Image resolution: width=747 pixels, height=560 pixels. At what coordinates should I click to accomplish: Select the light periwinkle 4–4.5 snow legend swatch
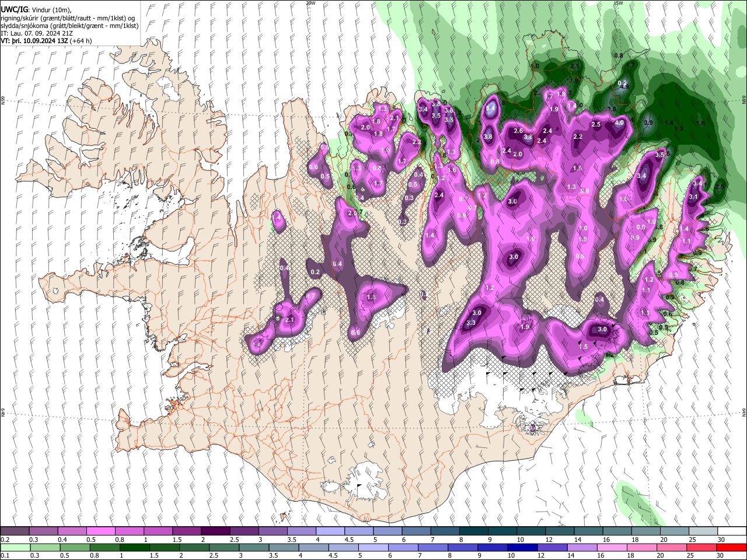[x=330, y=531]
